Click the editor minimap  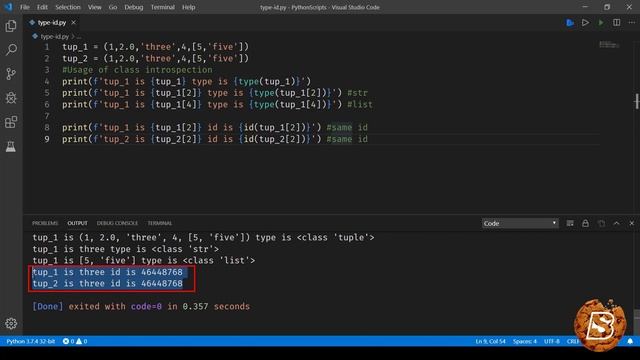click(x=609, y=44)
